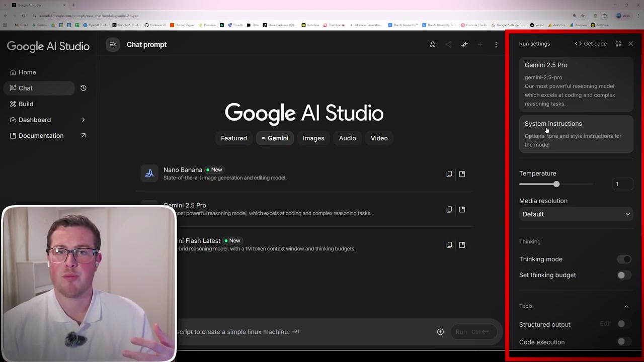Click the Temperature slider handle
Image resolution: width=644 pixels, height=362 pixels.
[556, 184]
